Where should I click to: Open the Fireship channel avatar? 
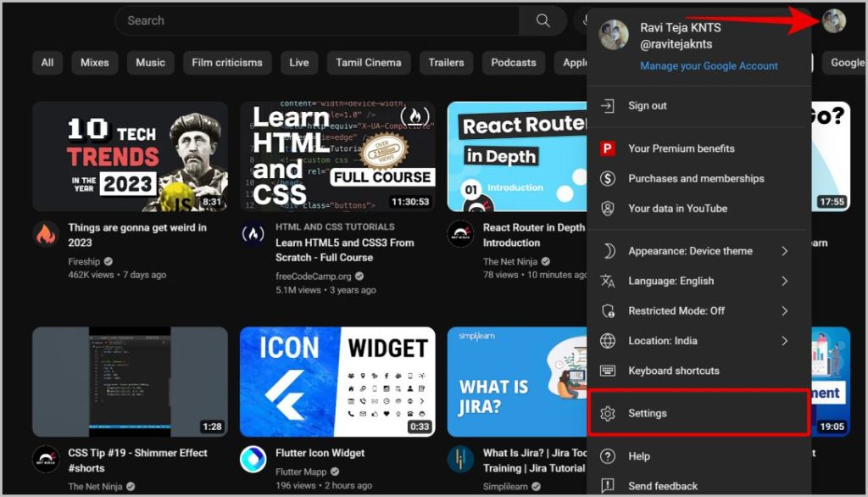coord(46,234)
